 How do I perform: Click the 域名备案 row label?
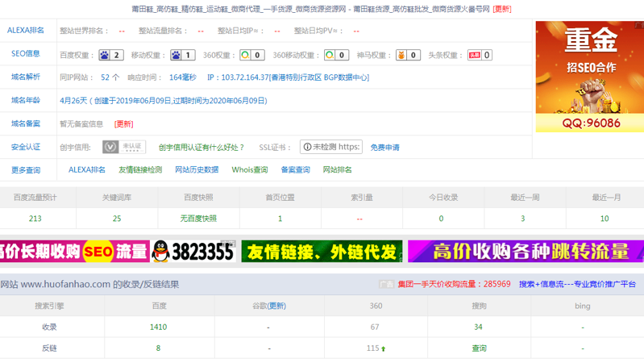26,123
